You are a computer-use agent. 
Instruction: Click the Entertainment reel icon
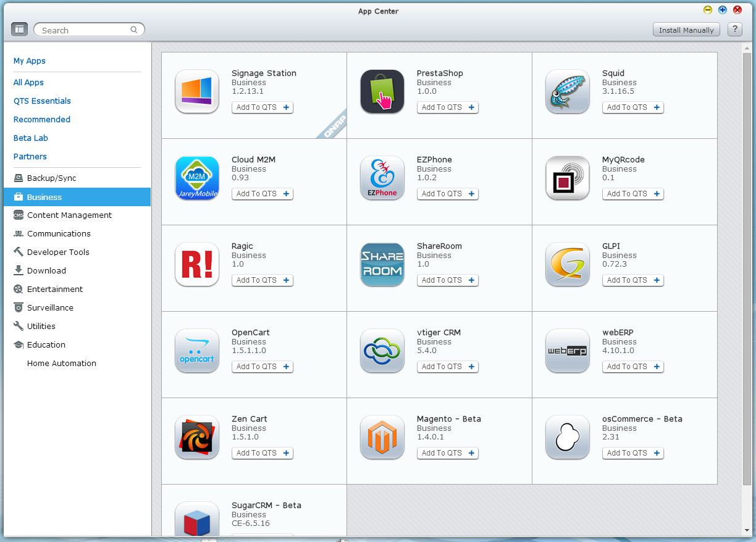click(x=19, y=289)
